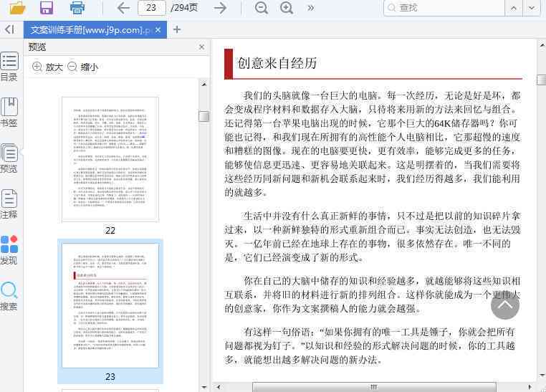Open the 搜索 search panel
Screen dimensions: 546x392
(9, 296)
